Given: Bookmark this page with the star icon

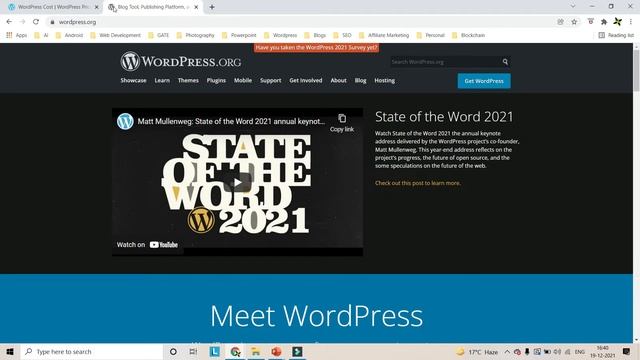Looking at the screenshot, I should pyautogui.click(x=574, y=22).
